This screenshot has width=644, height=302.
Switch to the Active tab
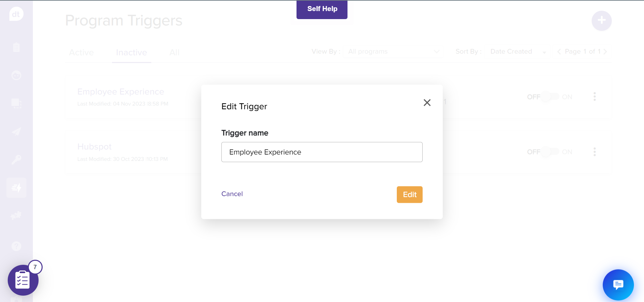click(82, 53)
